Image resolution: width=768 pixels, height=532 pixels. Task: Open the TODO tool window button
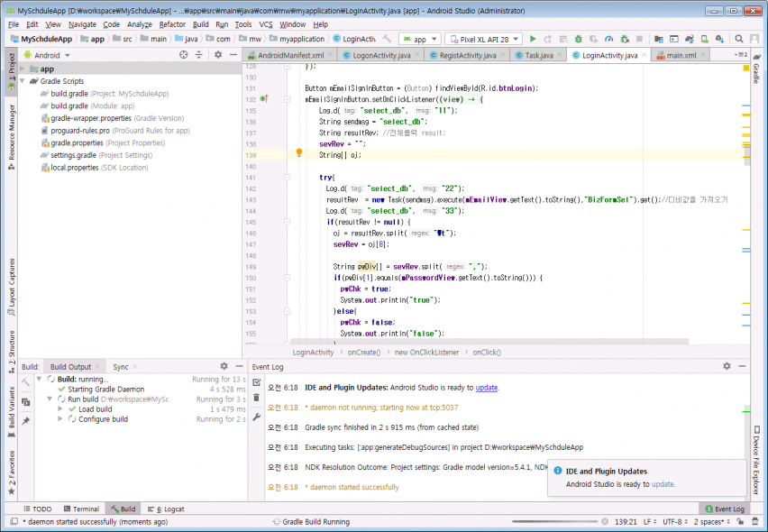coord(37,509)
